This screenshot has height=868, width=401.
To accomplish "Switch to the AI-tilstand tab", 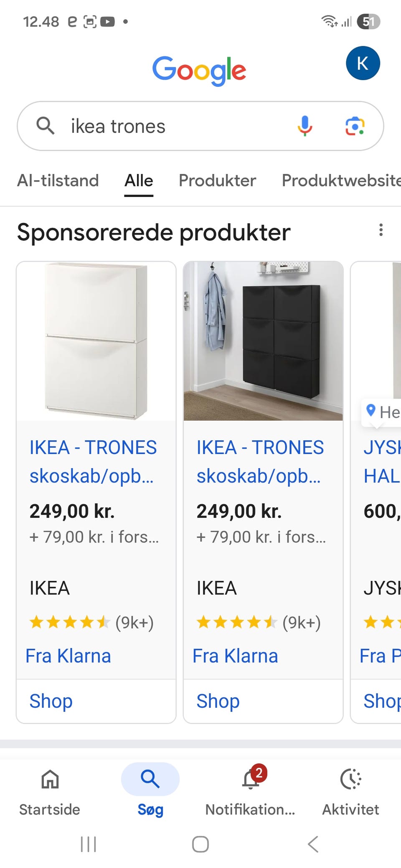I will coord(58,181).
